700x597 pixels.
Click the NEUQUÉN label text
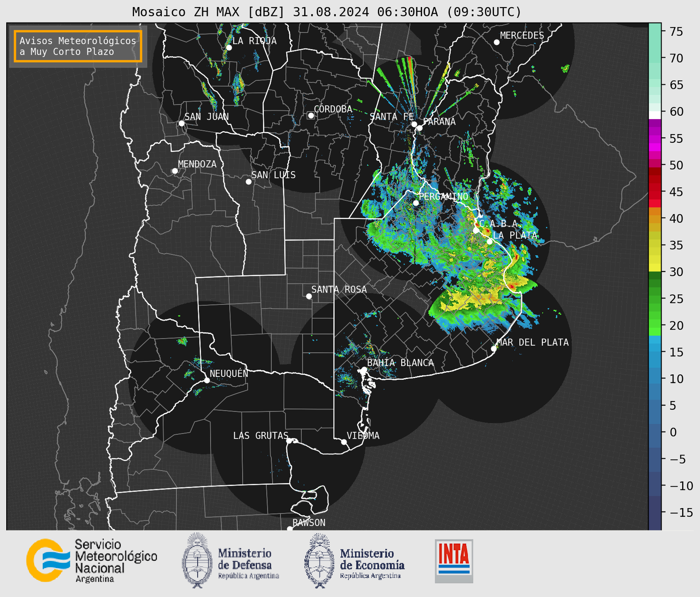click(x=229, y=373)
